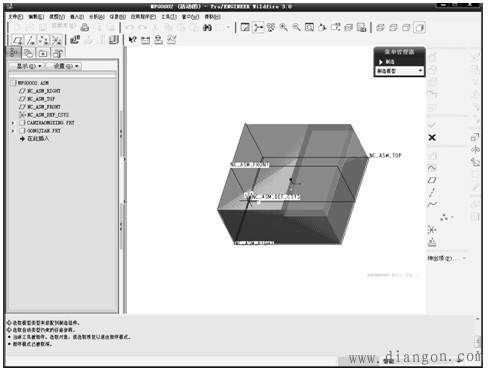This screenshot has width=489, height=371.
Task: Open the 工具(T) menu
Action: [x=169, y=16]
